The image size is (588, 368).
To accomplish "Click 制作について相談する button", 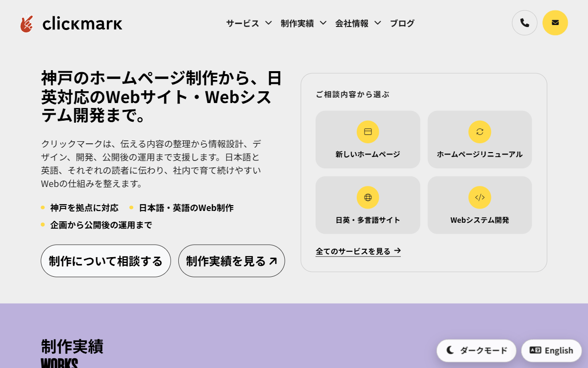I will tap(106, 261).
